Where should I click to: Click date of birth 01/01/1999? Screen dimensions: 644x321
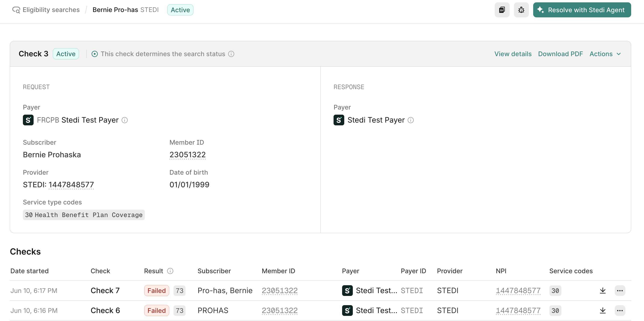pos(189,184)
